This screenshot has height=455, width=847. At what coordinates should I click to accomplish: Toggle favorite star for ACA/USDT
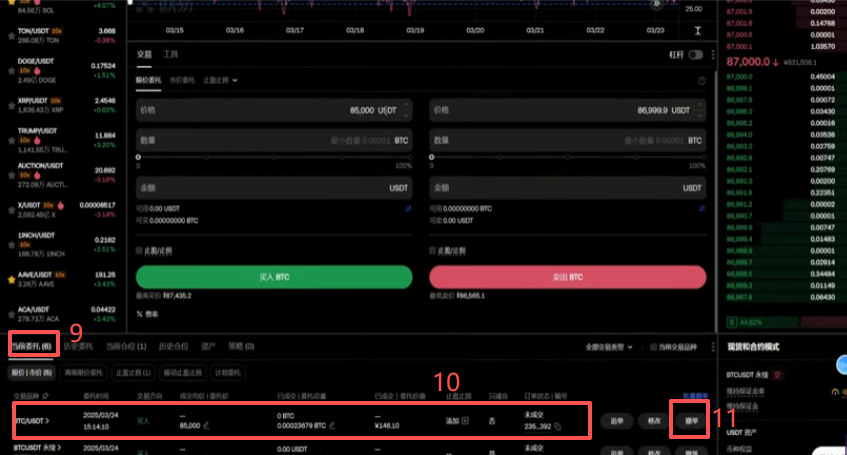coord(11,314)
